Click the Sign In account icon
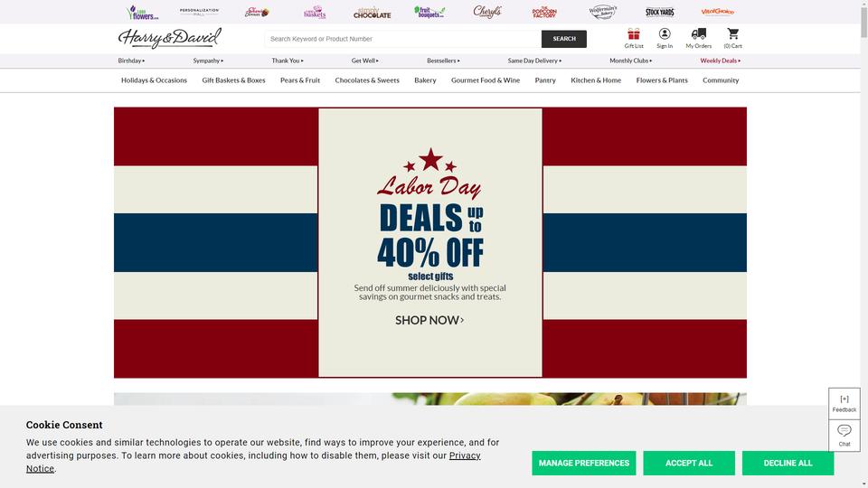 coord(665,34)
